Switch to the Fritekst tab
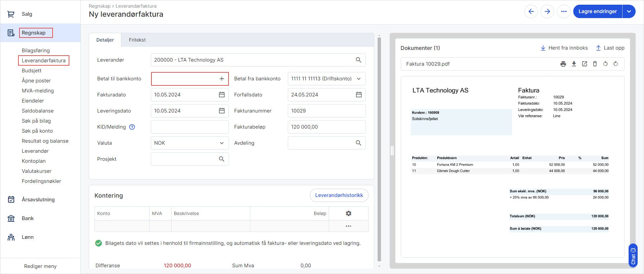644x274 pixels. pos(137,40)
